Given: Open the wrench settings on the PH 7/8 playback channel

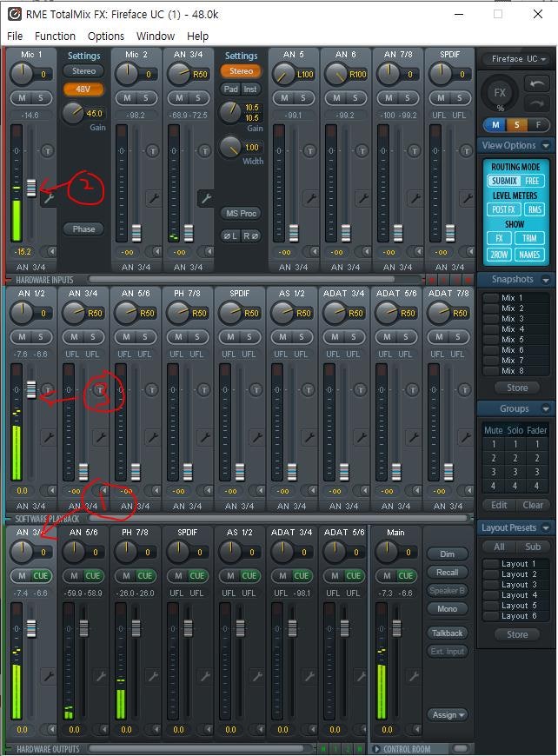Looking at the screenshot, I should click(205, 437).
